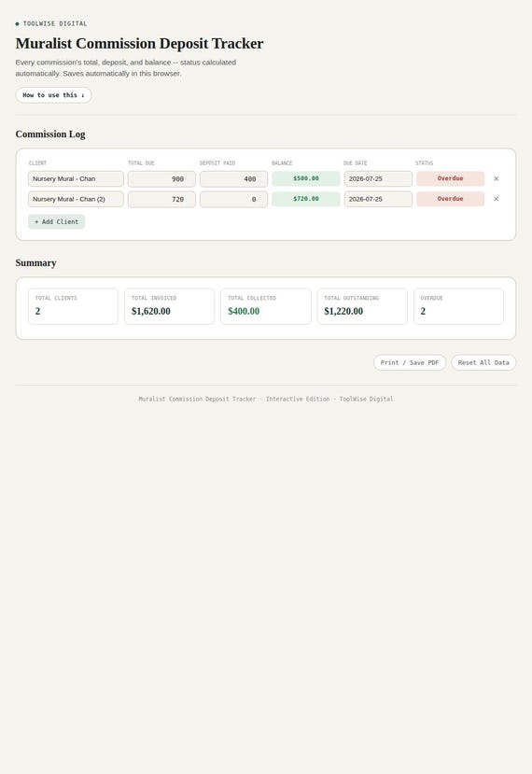Image resolution: width=532 pixels, height=774 pixels.
Task: Click the $500.00 balance cell
Action: (x=306, y=178)
